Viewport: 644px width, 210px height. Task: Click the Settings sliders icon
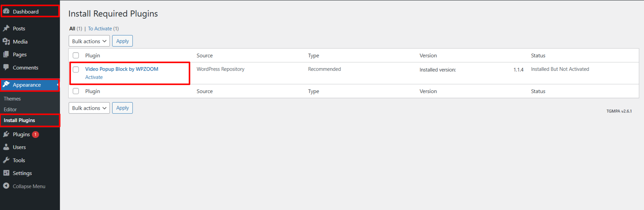(x=6, y=173)
